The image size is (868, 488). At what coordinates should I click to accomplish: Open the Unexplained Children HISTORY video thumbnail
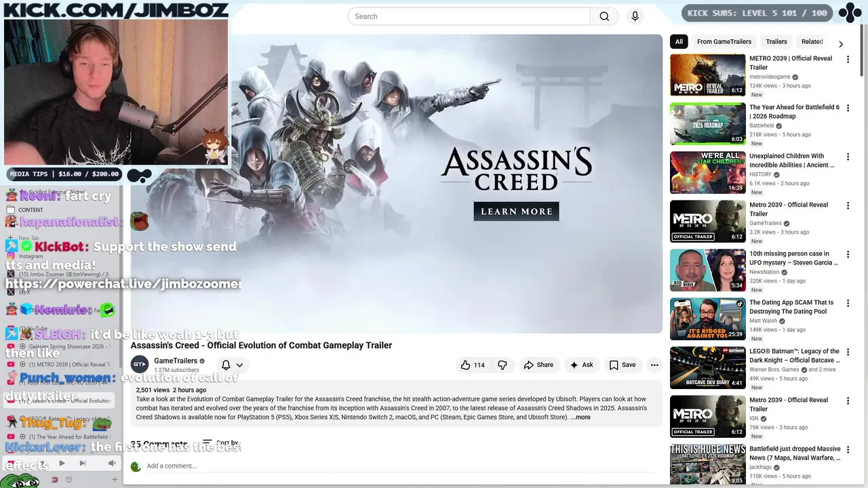pos(708,173)
